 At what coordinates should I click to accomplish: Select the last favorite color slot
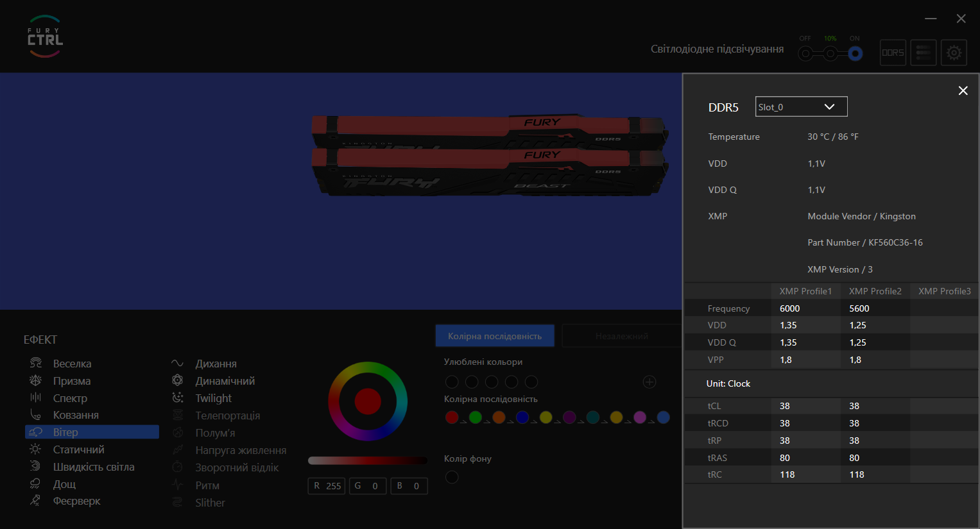531,382
